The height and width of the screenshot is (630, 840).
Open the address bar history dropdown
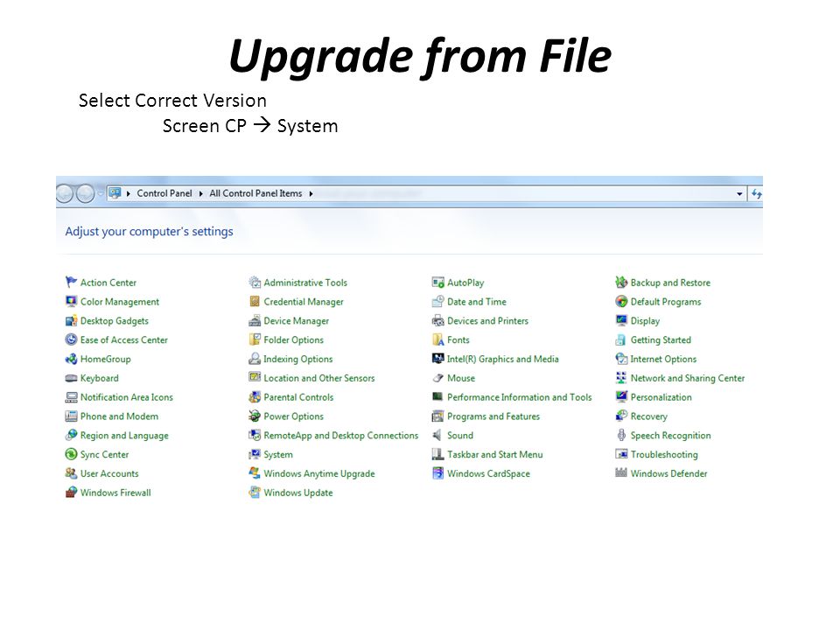(739, 193)
